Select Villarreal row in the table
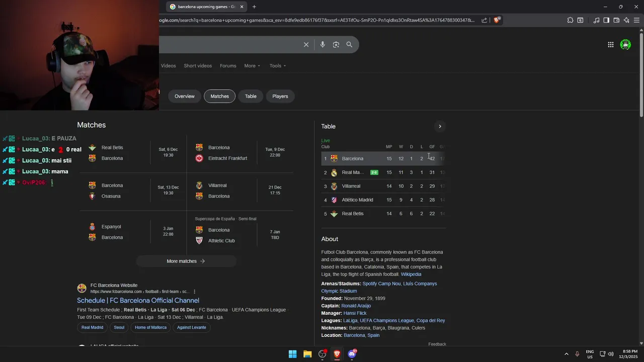 383,186
